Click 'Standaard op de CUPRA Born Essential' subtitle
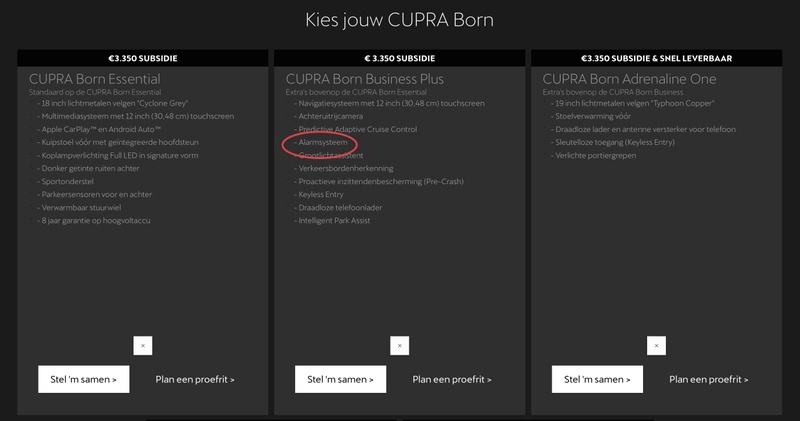The width and height of the screenshot is (800, 421). (95, 92)
